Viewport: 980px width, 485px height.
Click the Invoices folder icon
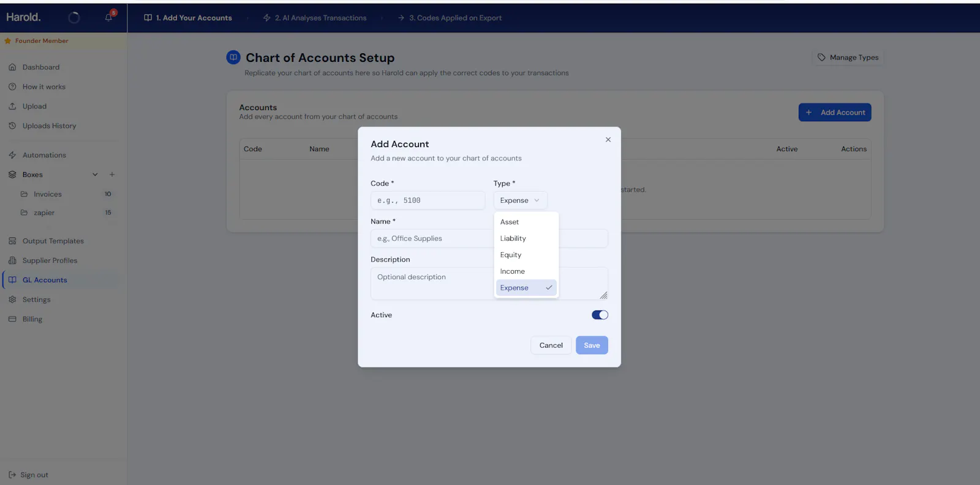click(24, 194)
